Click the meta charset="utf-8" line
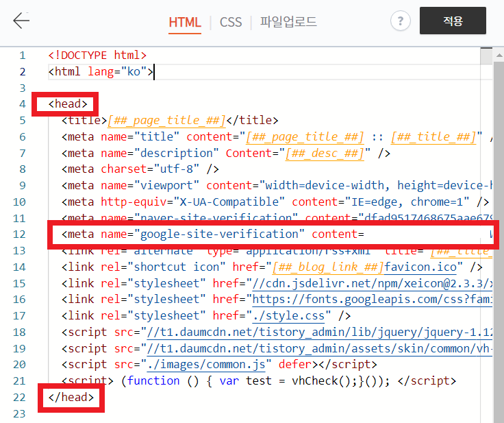 (x=140, y=169)
